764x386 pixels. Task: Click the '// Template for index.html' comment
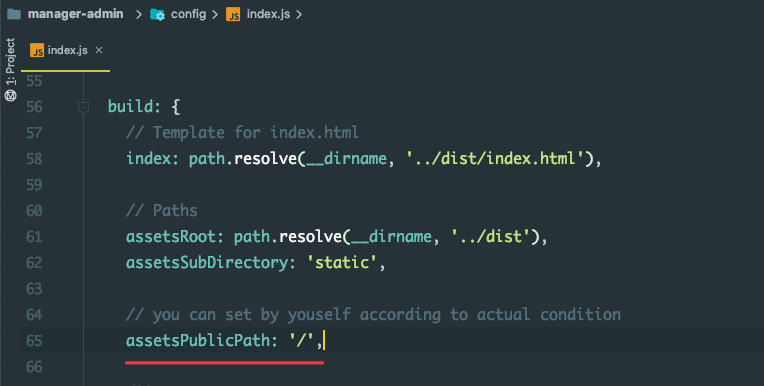(x=242, y=133)
